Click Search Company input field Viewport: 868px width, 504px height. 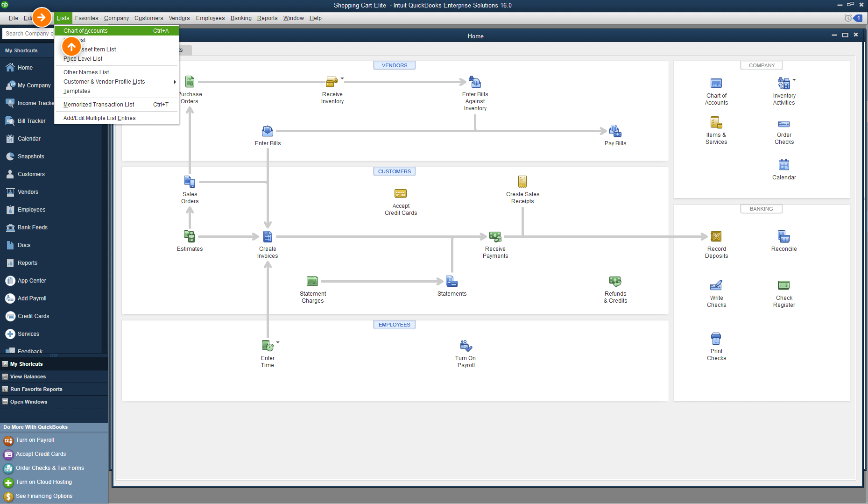[28, 34]
